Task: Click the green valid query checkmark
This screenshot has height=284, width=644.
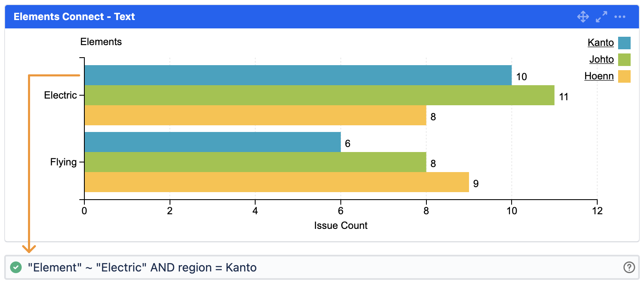Action: [x=16, y=267]
